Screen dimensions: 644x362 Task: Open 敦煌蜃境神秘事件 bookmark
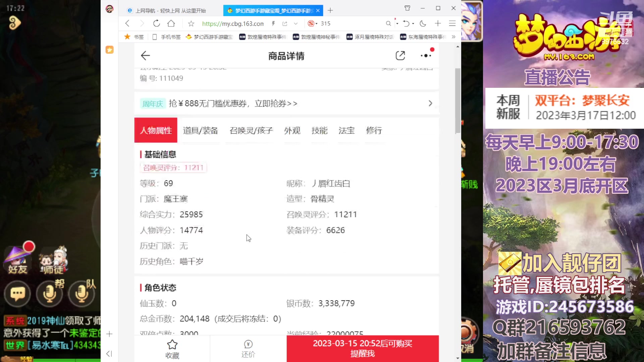[x=316, y=37]
